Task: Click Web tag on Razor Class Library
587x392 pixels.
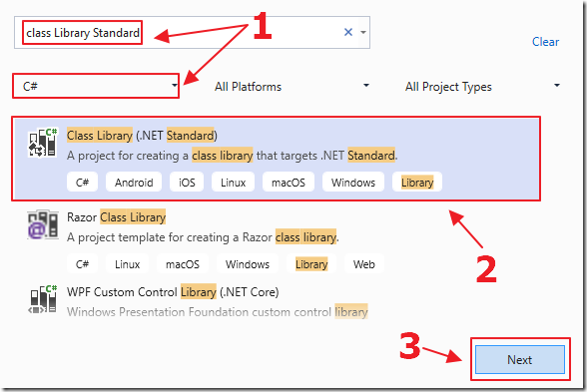Action: pyautogui.click(x=363, y=264)
